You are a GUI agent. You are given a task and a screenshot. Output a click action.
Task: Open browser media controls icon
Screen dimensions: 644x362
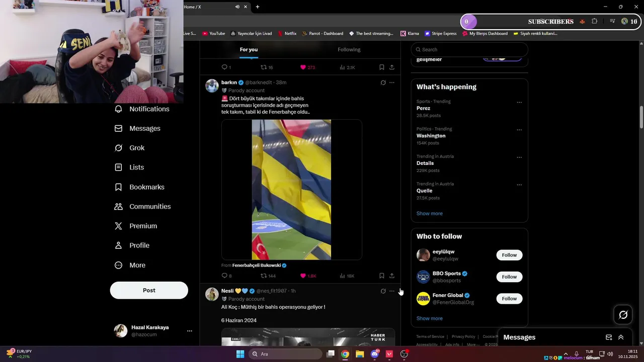pos(612,22)
